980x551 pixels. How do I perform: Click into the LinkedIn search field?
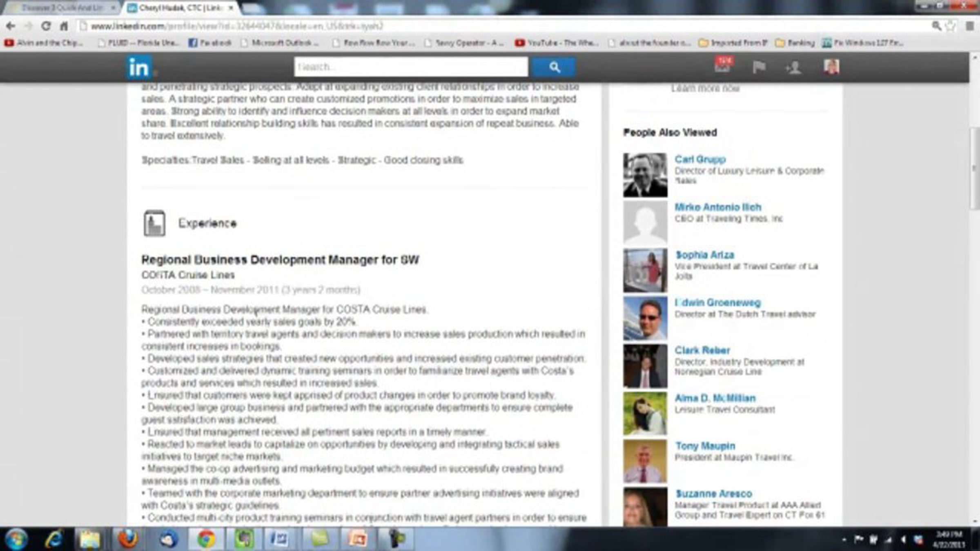[410, 67]
